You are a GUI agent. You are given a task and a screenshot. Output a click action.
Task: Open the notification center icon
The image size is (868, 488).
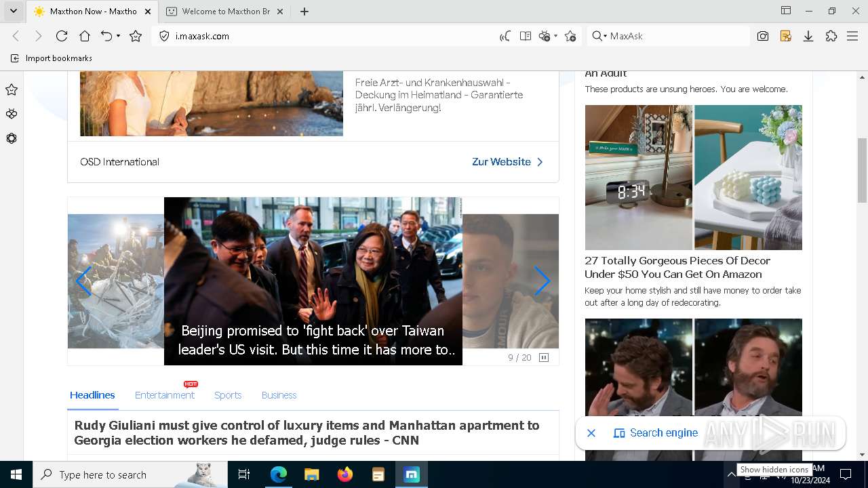(846, 474)
